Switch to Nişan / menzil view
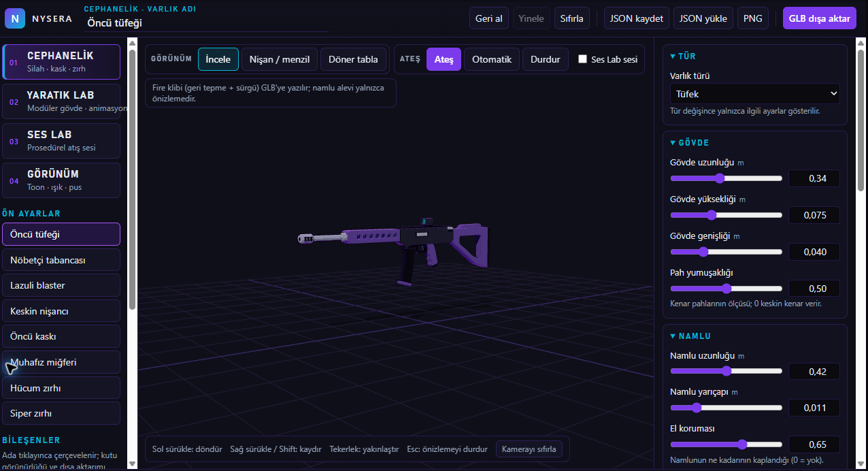Image resolution: width=868 pixels, height=471 pixels. coord(280,59)
